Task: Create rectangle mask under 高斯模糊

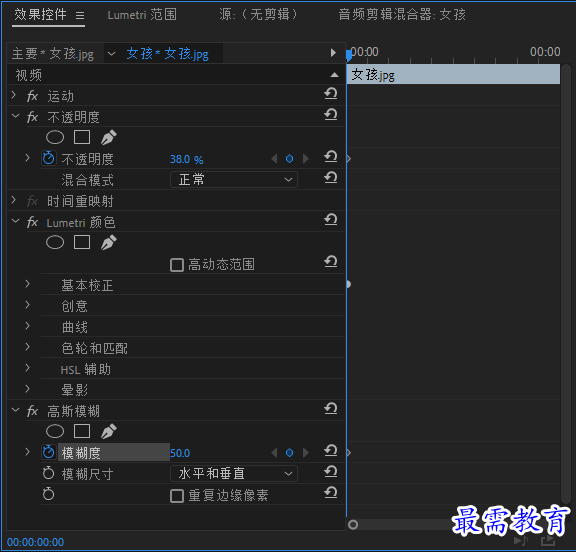Action: tap(82, 432)
